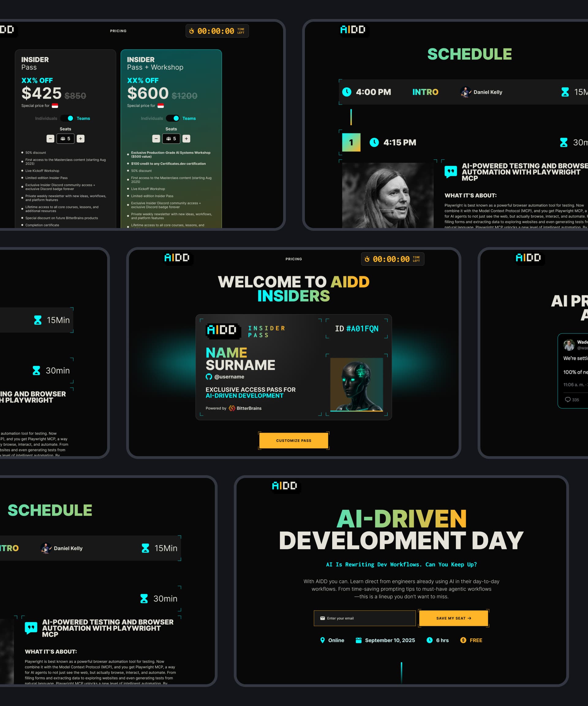Click the '$100 credit to any Certificates.dev certification' bullet
Screen dimensions: 588x706
(168, 164)
